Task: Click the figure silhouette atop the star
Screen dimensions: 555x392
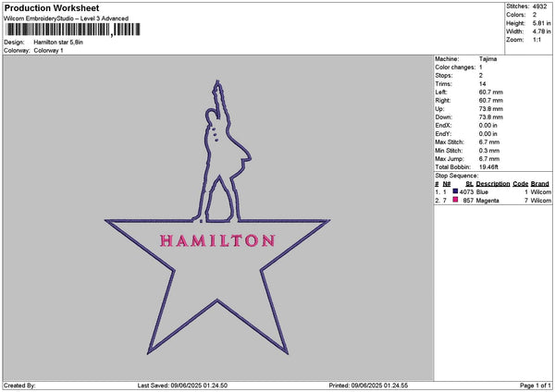Action: click(221, 153)
